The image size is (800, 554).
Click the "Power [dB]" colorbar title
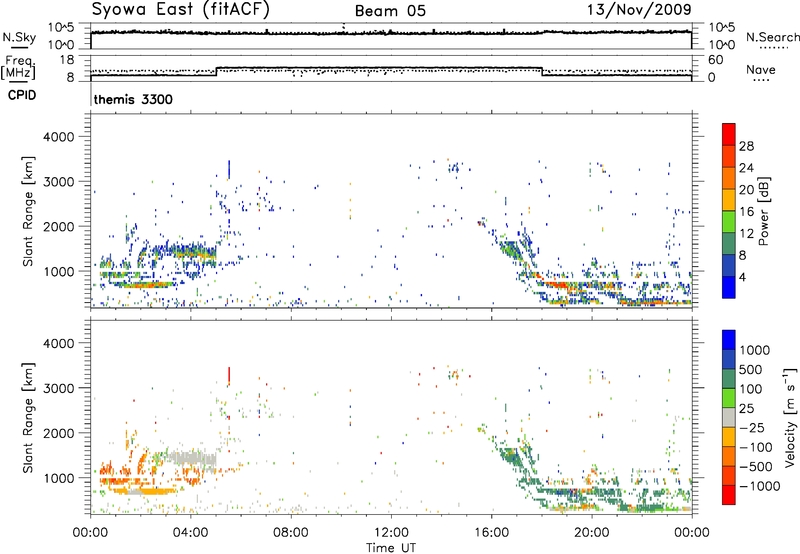coord(764,211)
